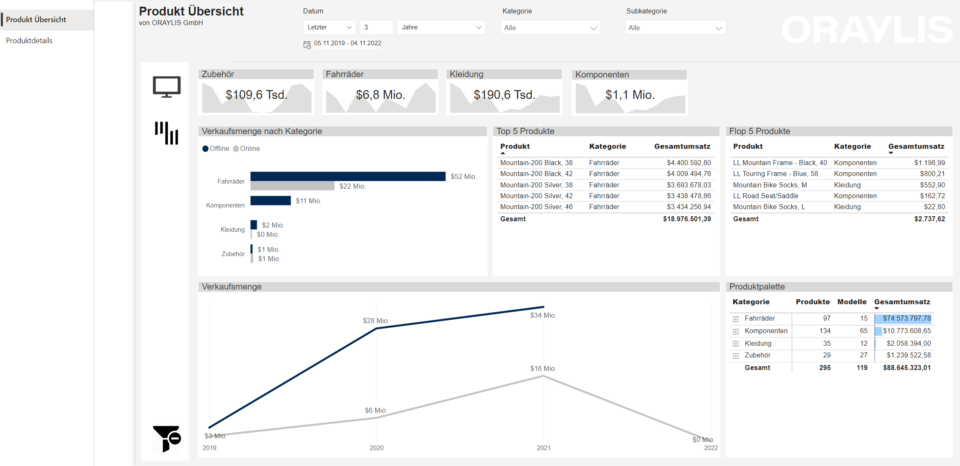This screenshot has width=960, height=466.
Task: Click the Fahrräder Online bar $22 Mio.
Action: (292, 186)
